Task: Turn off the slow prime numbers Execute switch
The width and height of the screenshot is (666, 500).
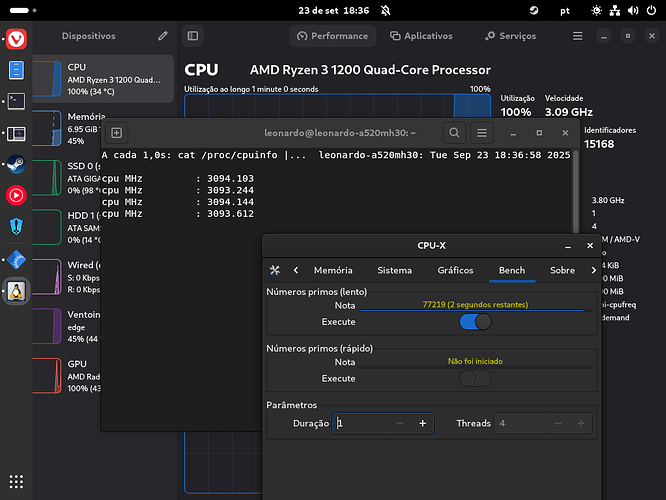Action: click(475, 322)
